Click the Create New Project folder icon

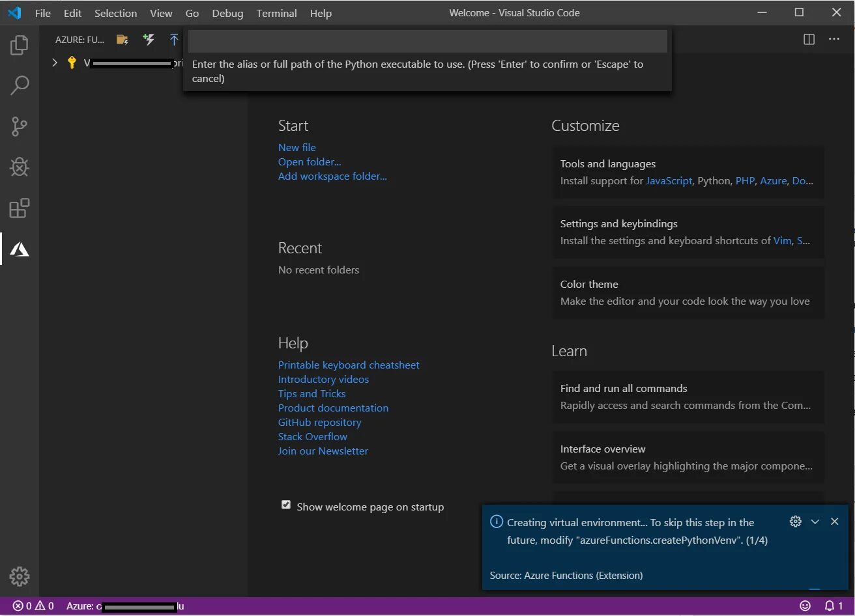tap(123, 40)
